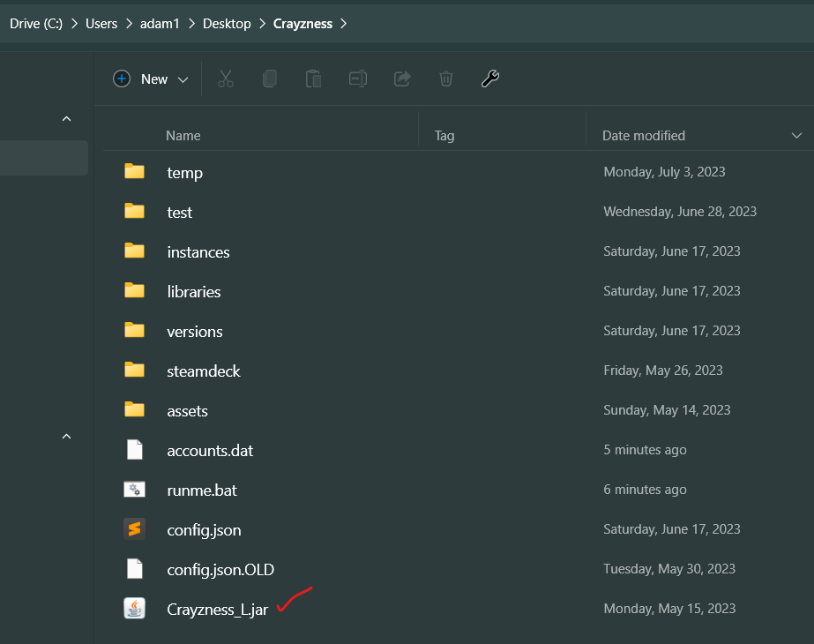The height and width of the screenshot is (644, 814).
Task: Select the accounts.dat file
Action: tap(210, 450)
